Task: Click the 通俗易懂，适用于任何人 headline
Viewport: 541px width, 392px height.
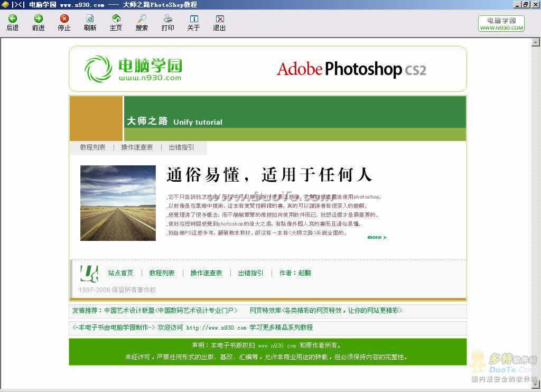Action: pyautogui.click(x=269, y=175)
